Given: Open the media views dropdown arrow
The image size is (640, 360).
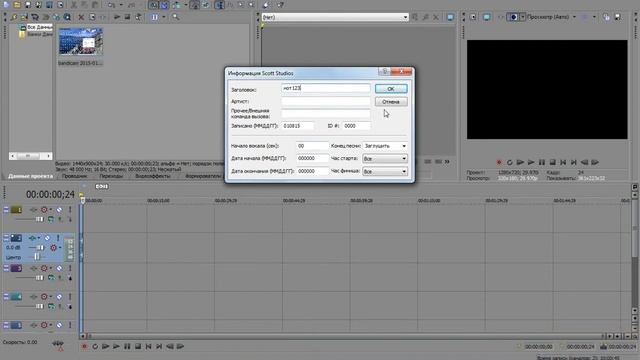Looking at the screenshot, I should 164,17.
